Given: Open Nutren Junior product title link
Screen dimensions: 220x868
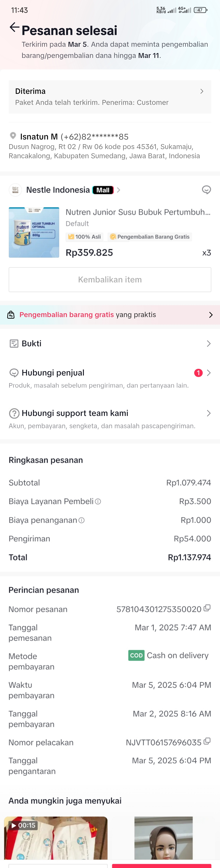Looking at the screenshot, I should pos(138,212).
